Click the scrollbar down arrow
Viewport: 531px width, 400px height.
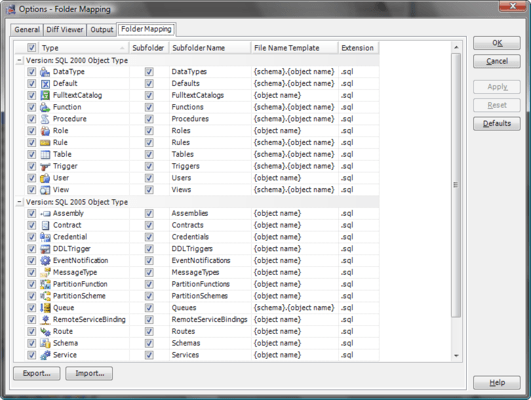[x=456, y=356]
